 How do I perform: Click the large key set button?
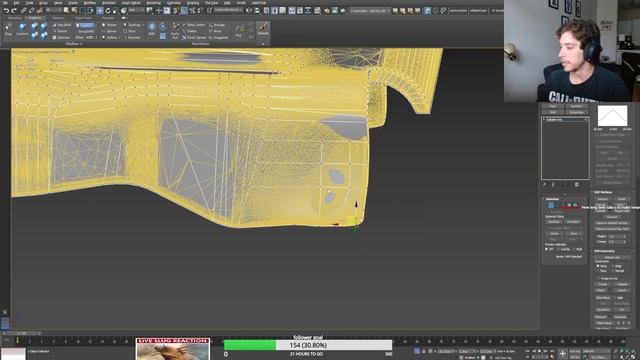563,353
